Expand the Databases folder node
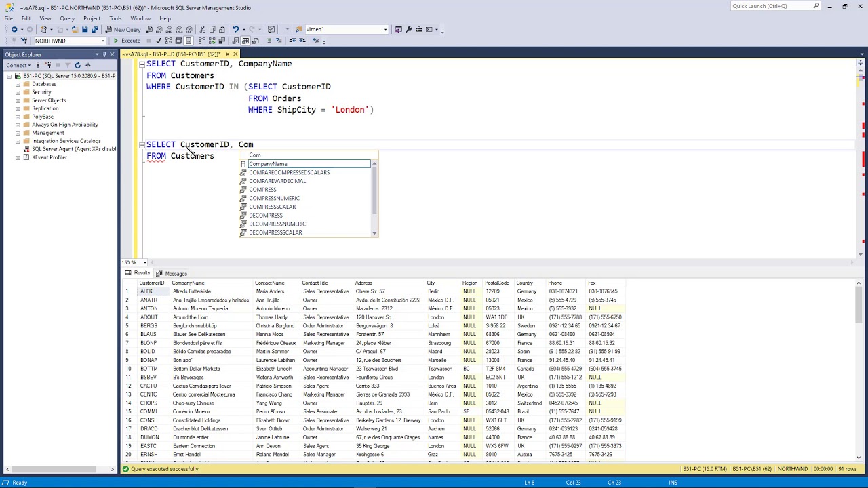The width and height of the screenshot is (868, 488). (18, 84)
